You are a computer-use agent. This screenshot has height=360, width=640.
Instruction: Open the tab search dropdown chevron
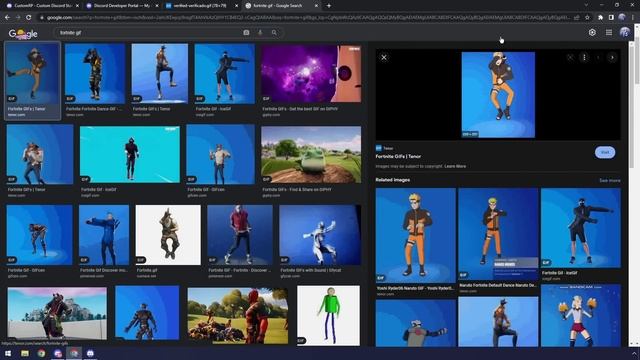point(586,5)
